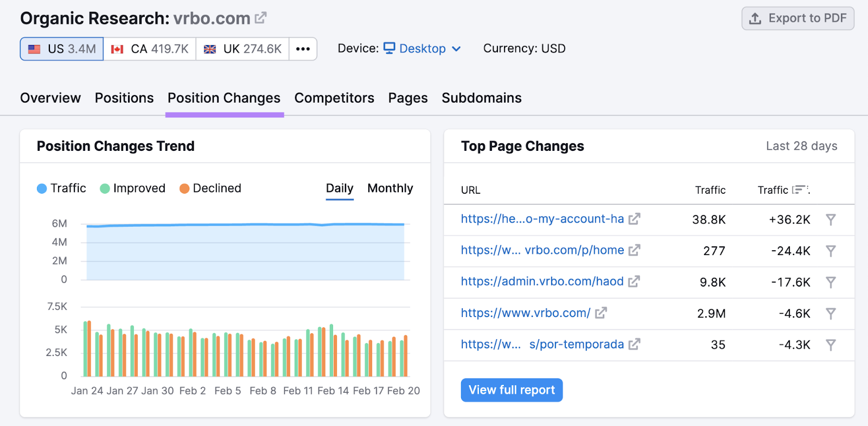Expand the Desktop device dropdown

click(x=423, y=49)
